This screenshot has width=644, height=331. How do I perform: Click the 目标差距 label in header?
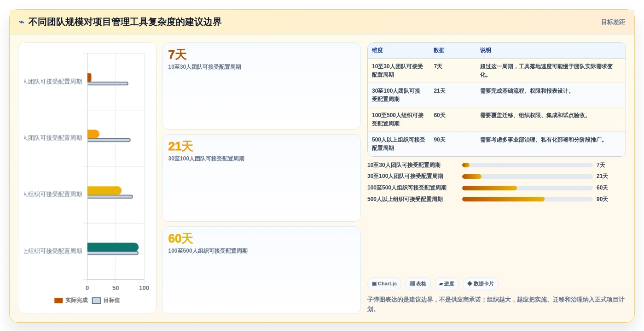tap(613, 22)
